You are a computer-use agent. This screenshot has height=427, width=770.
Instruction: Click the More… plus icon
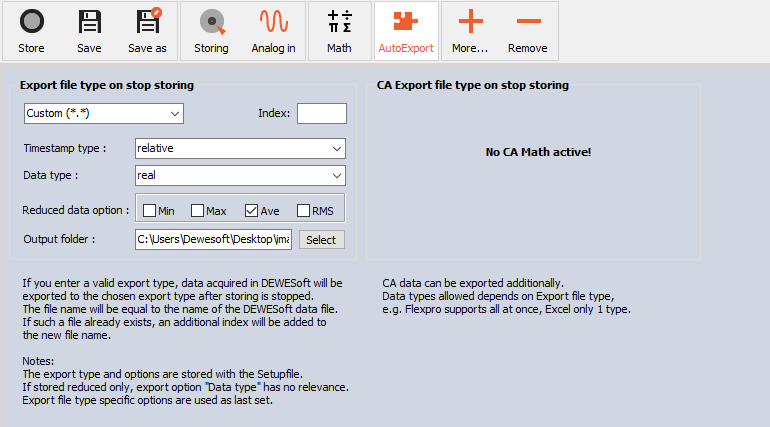pyautogui.click(x=470, y=21)
